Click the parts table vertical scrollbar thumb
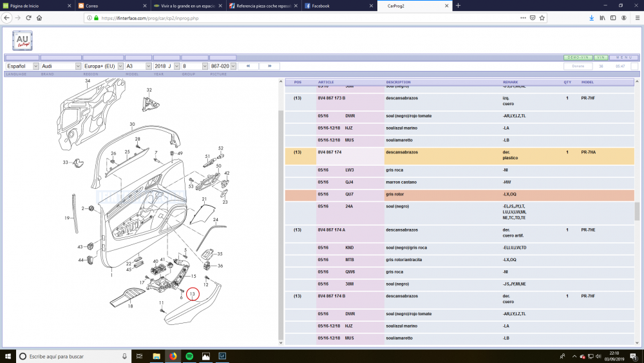 click(637, 211)
